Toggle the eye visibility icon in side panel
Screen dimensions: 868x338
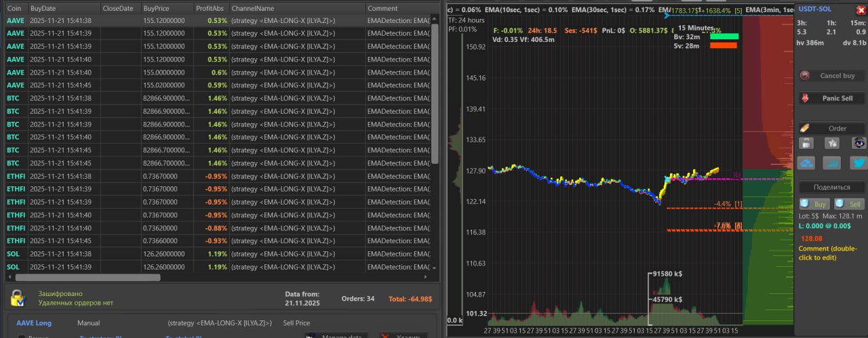(x=859, y=143)
